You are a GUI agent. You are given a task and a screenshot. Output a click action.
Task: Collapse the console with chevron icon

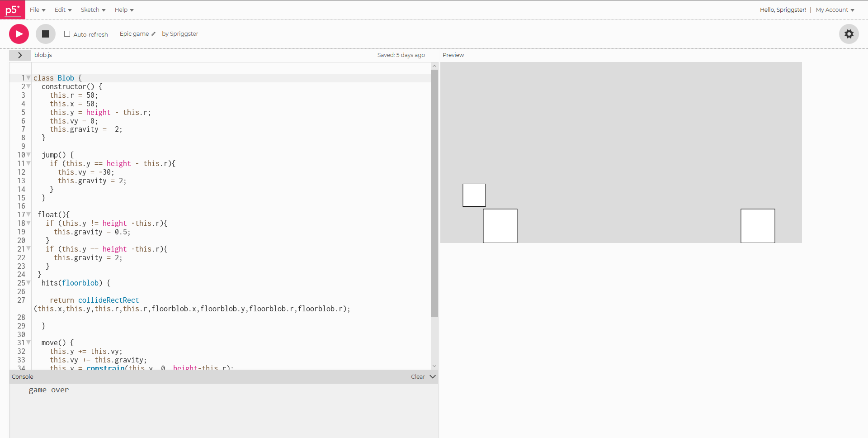point(433,376)
